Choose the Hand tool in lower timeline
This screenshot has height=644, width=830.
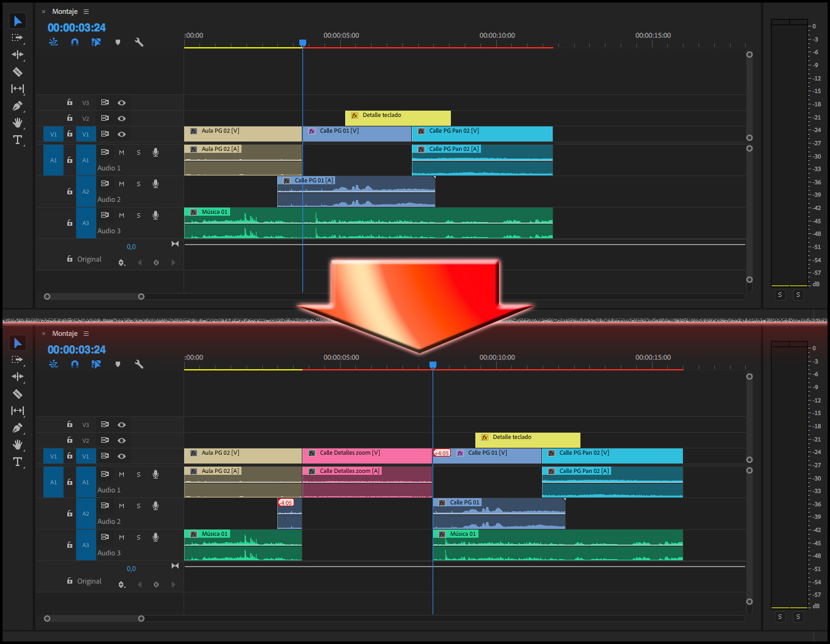pos(18,445)
